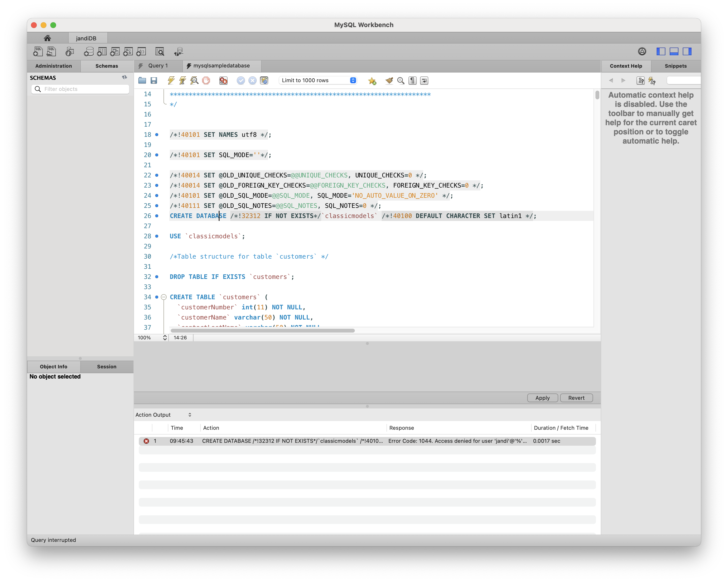Toggle the left sidebar panel
The height and width of the screenshot is (582, 728).
tap(661, 51)
